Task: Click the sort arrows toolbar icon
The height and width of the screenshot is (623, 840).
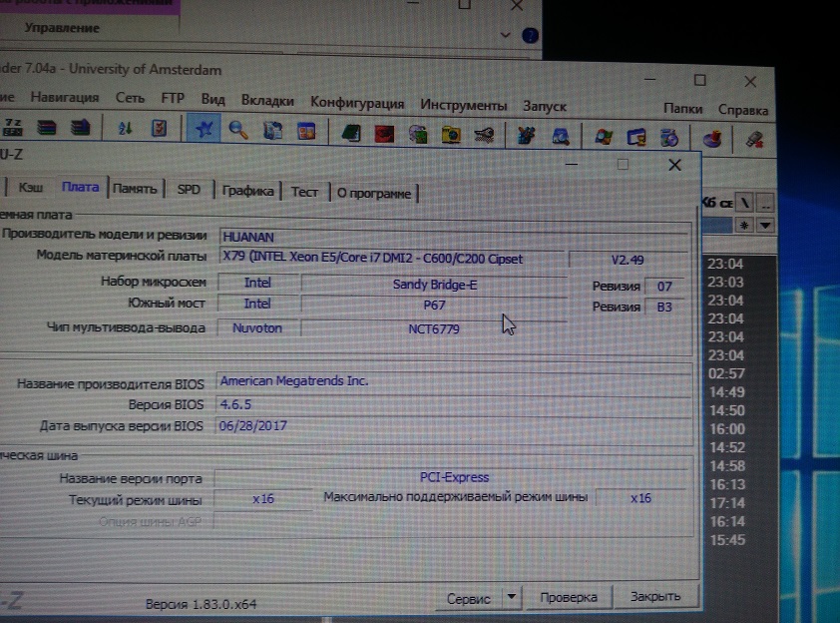Action: pyautogui.click(x=125, y=128)
